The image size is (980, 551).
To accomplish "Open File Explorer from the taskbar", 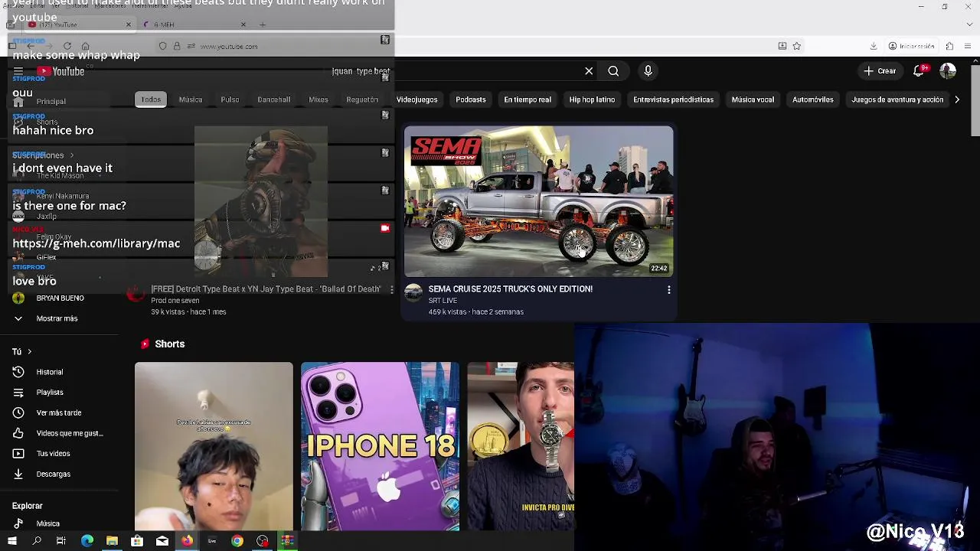I will point(112,541).
